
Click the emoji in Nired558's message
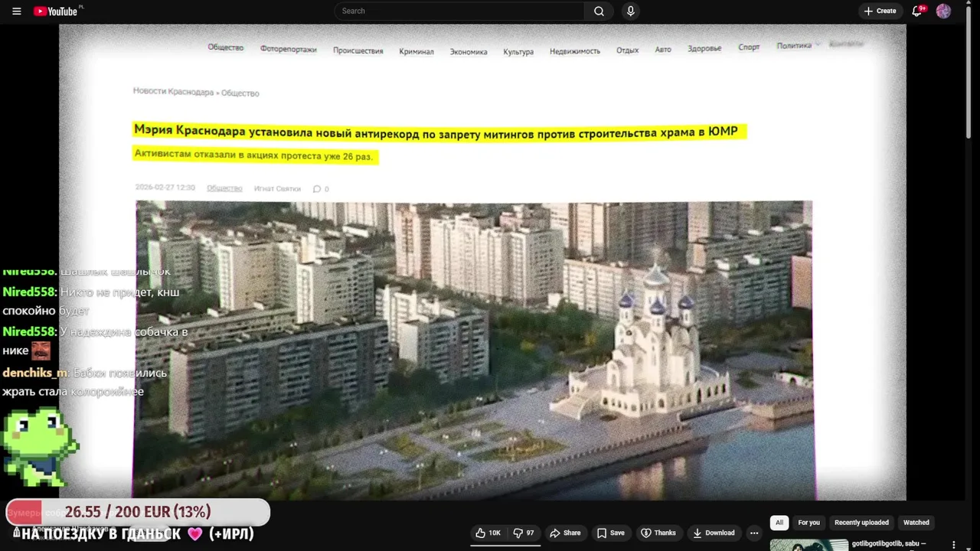point(41,350)
